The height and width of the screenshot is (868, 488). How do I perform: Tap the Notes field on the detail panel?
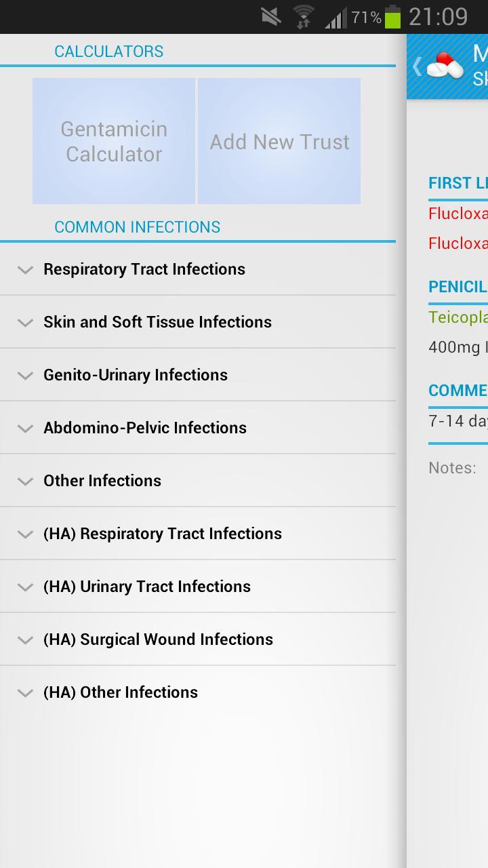[452, 468]
